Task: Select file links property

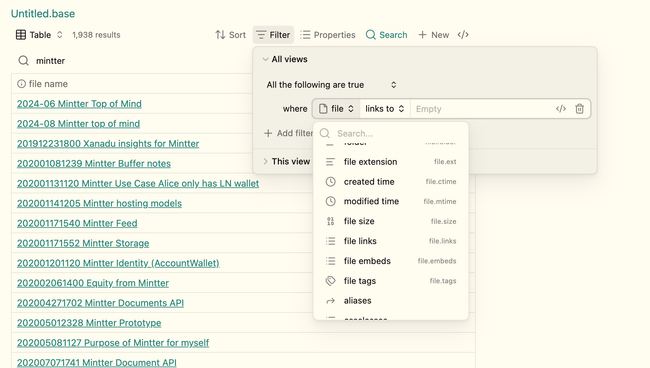Action: (x=391, y=241)
